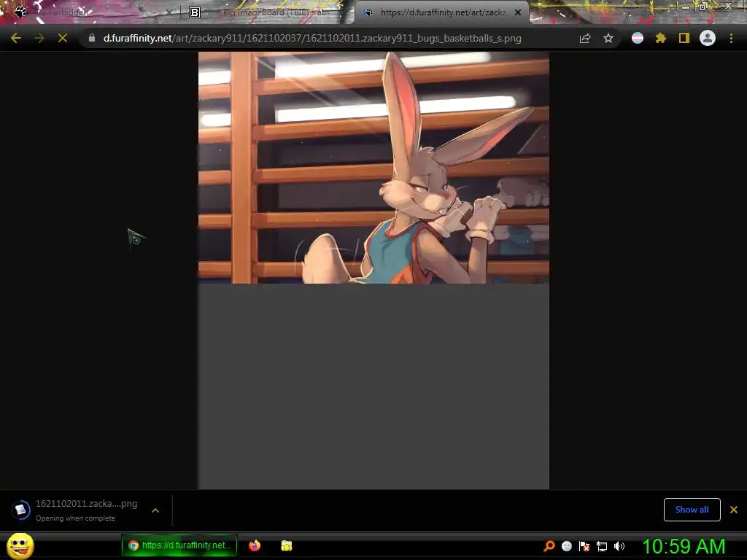Click the forward navigation arrow
This screenshot has width=747, height=560.
click(x=39, y=38)
